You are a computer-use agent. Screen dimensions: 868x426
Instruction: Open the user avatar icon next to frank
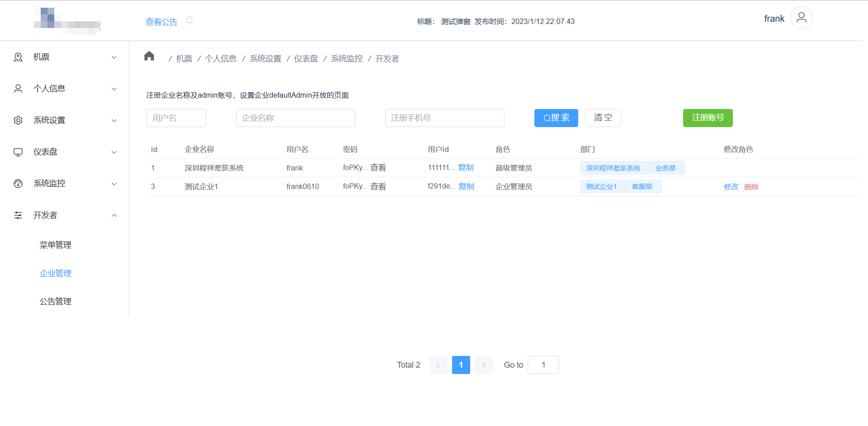point(801,18)
